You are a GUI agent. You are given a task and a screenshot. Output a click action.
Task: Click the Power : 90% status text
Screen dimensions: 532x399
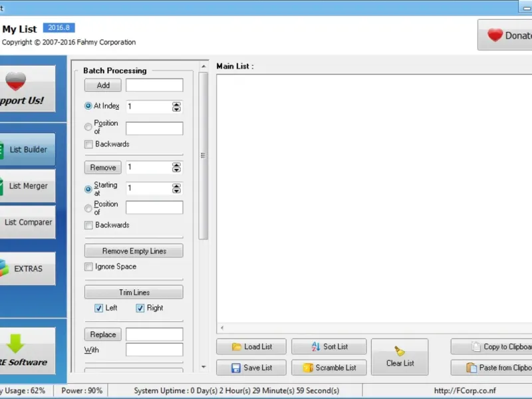(82, 391)
